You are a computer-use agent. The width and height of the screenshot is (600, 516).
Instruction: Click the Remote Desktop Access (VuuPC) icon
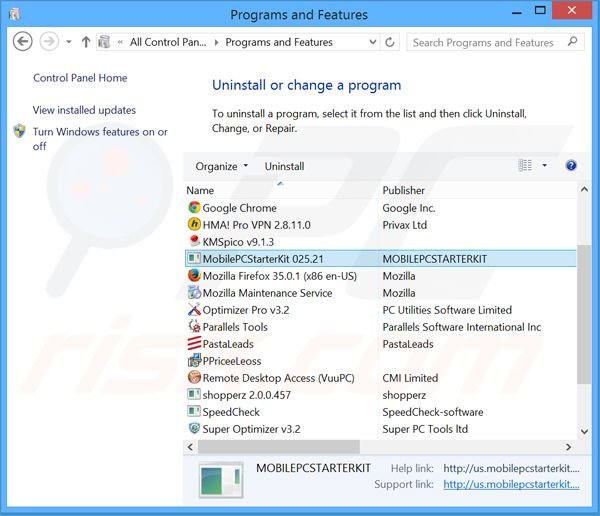click(x=194, y=377)
